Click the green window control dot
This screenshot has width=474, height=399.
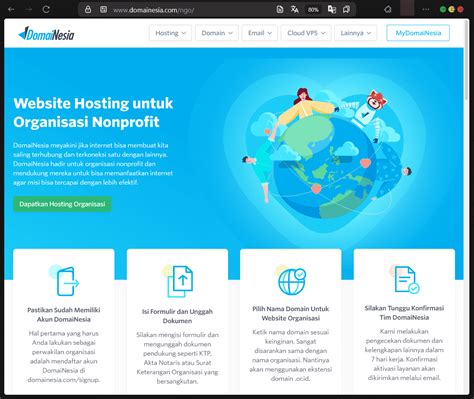(443, 9)
